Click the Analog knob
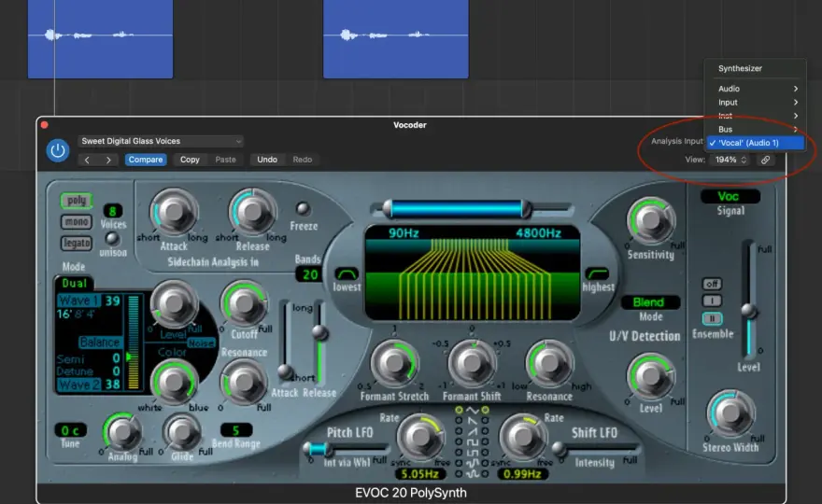Screen dimensions: 822x504 coord(122,432)
